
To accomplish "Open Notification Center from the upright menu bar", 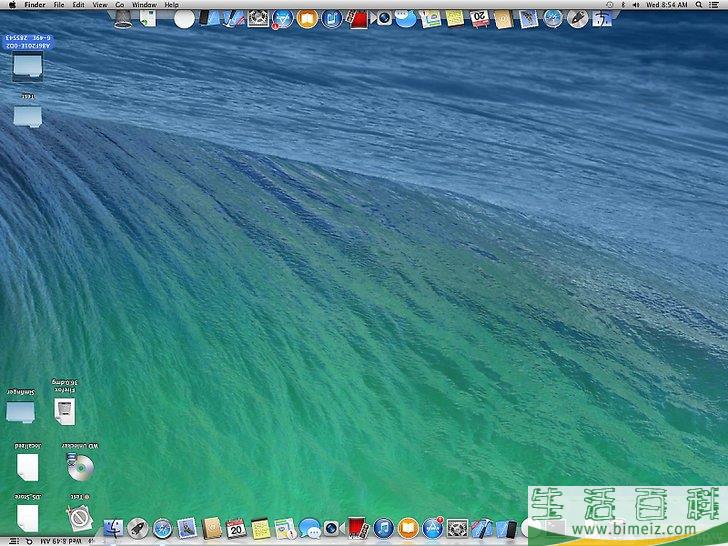I will (x=714, y=5).
